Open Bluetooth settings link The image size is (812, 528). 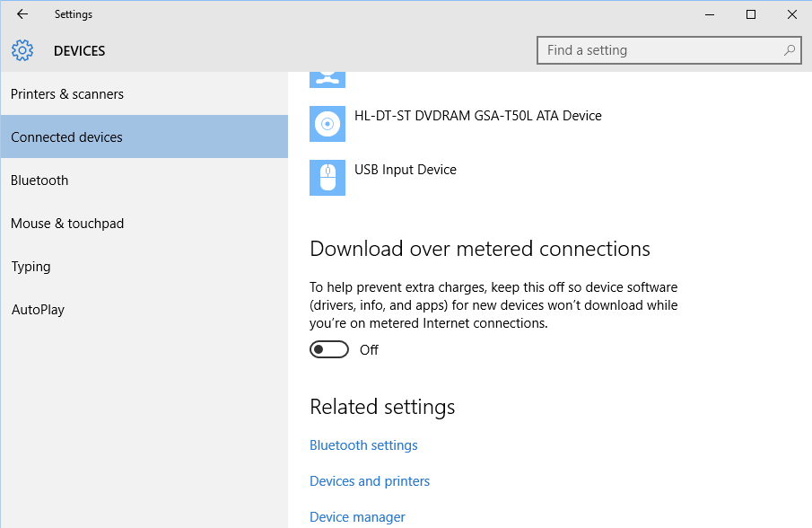363,445
